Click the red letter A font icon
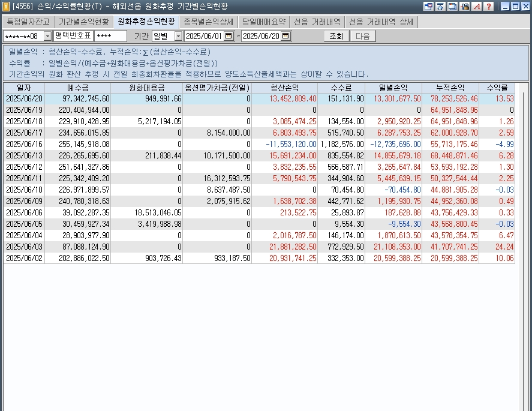The height and width of the screenshot is (411, 532). tap(477, 7)
